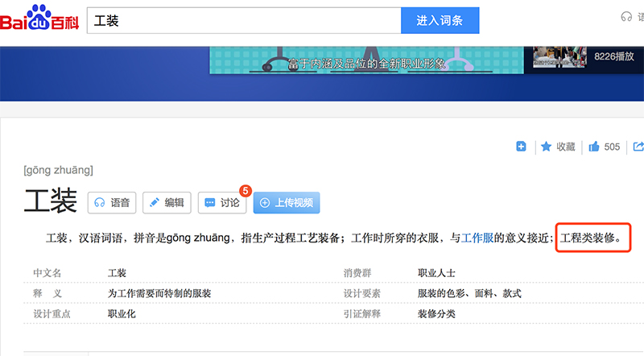Click the highlighted 工程类装修 text
Image resolution: width=644 pixels, height=356 pixels.
(x=591, y=238)
